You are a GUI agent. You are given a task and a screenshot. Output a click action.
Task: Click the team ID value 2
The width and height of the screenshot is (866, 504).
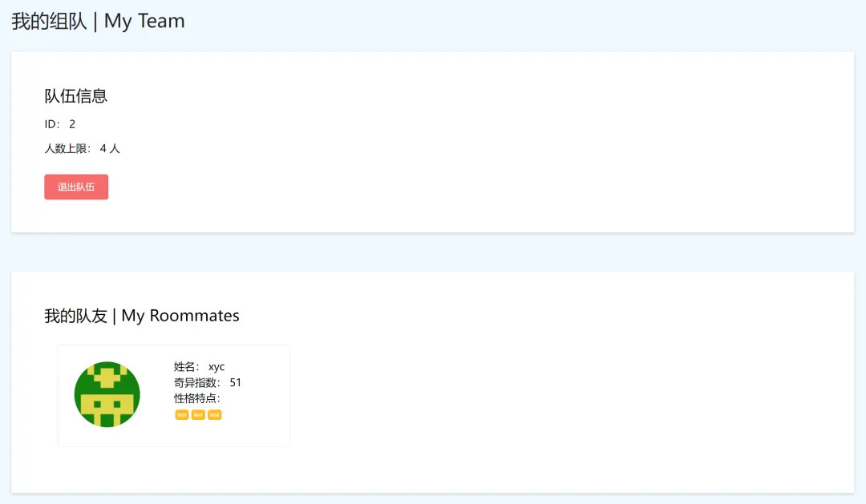(x=72, y=124)
